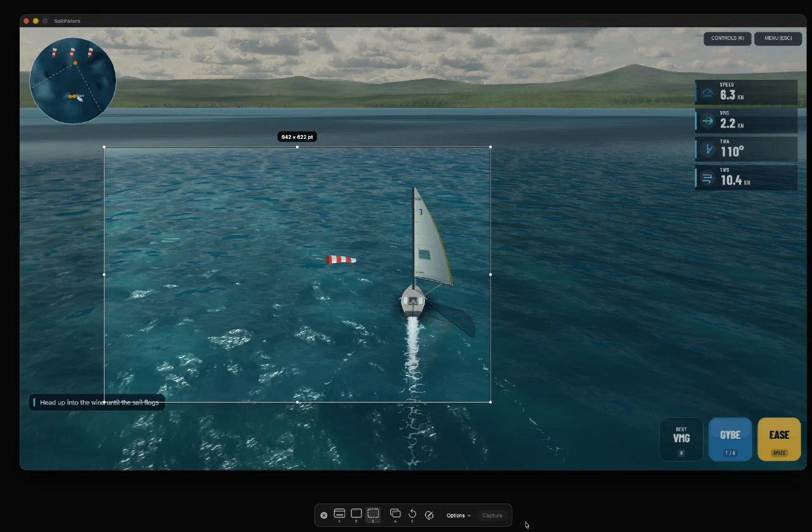The image size is (812, 532).
Task: Click the top-left handle of the selection rectangle
Action: tap(104, 147)
